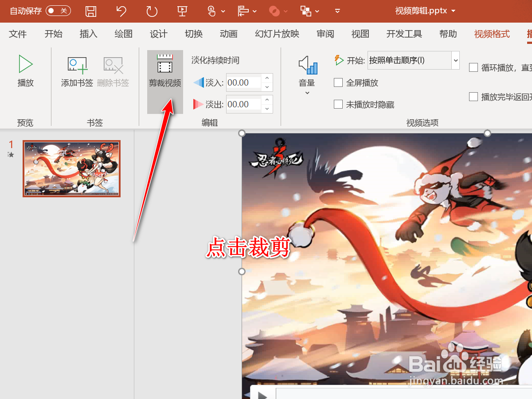This screenshot has height=399, width=532.
Task: Click the arrange objects icon in title bar
Action: click(x=306, y=11)
